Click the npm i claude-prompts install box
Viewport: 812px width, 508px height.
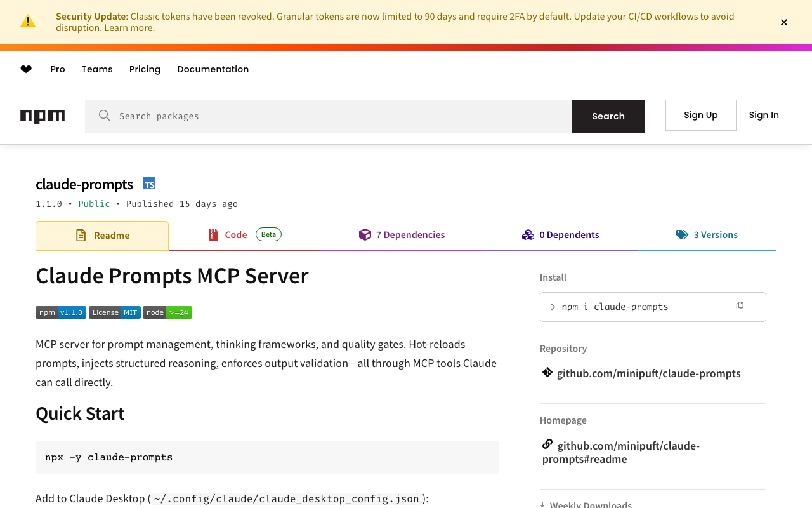[x=653, y=307]
